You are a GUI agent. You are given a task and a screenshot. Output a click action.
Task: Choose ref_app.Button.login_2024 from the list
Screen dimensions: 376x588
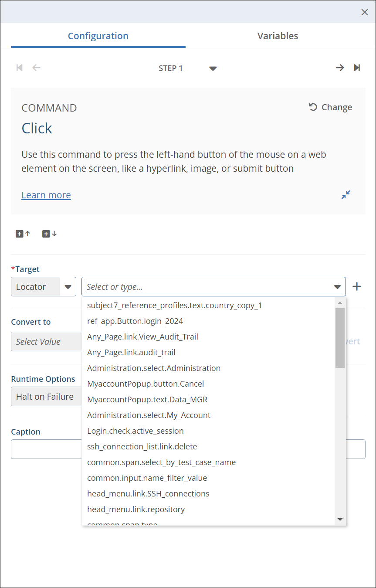point(135,321)
